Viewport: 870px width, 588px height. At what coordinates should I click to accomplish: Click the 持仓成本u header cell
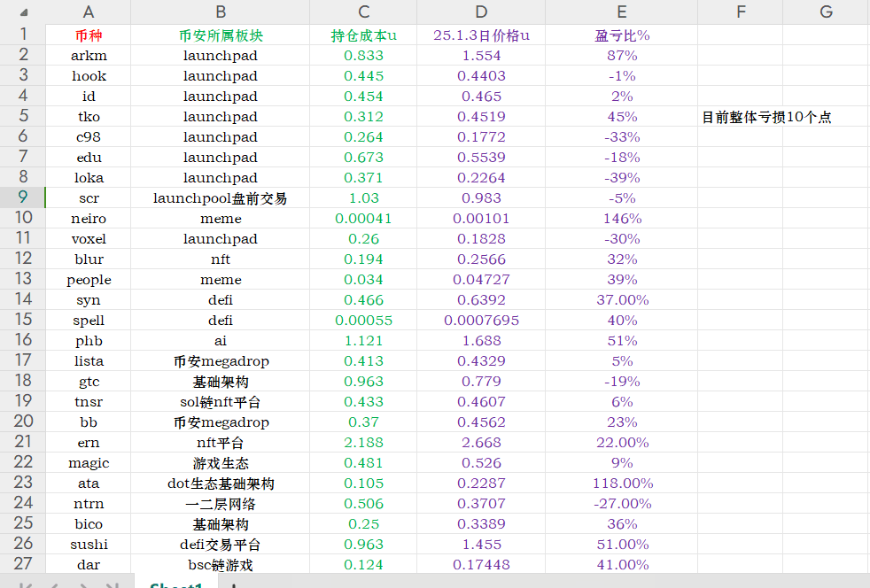363,35
